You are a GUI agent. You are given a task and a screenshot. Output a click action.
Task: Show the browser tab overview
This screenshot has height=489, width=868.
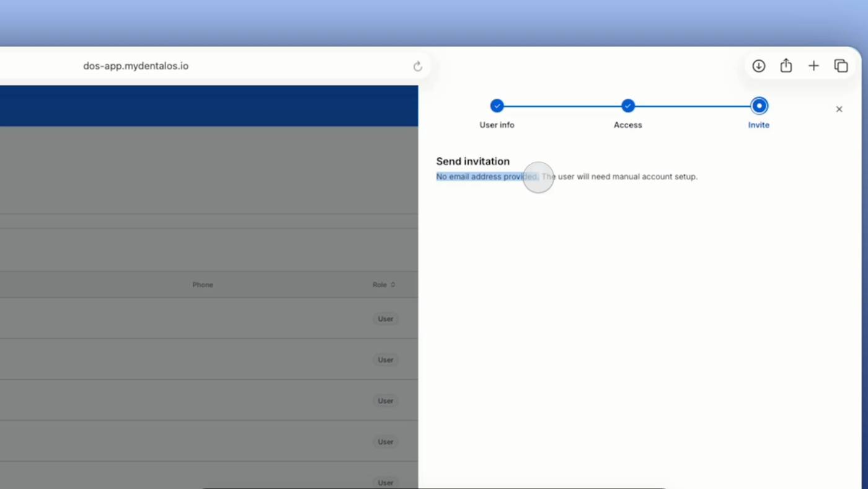click(x=841, y=66)
